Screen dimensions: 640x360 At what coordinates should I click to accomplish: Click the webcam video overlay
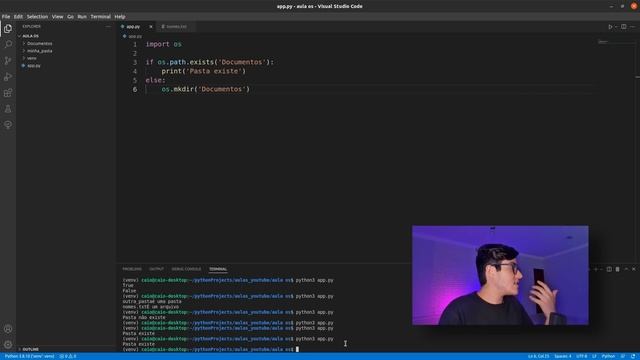pyautogui.click(x=500, y=275)
